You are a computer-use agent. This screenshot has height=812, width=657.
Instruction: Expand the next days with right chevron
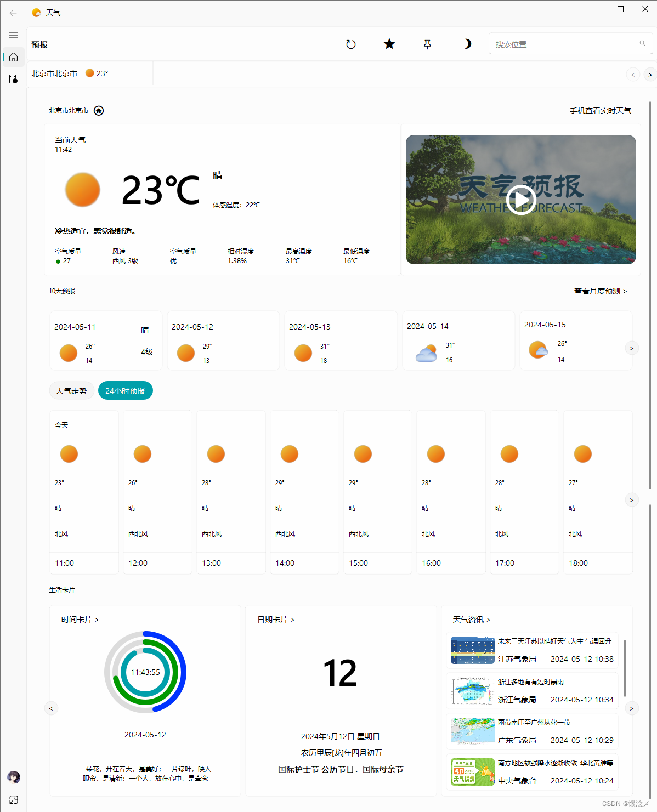(x=631, y=348)
